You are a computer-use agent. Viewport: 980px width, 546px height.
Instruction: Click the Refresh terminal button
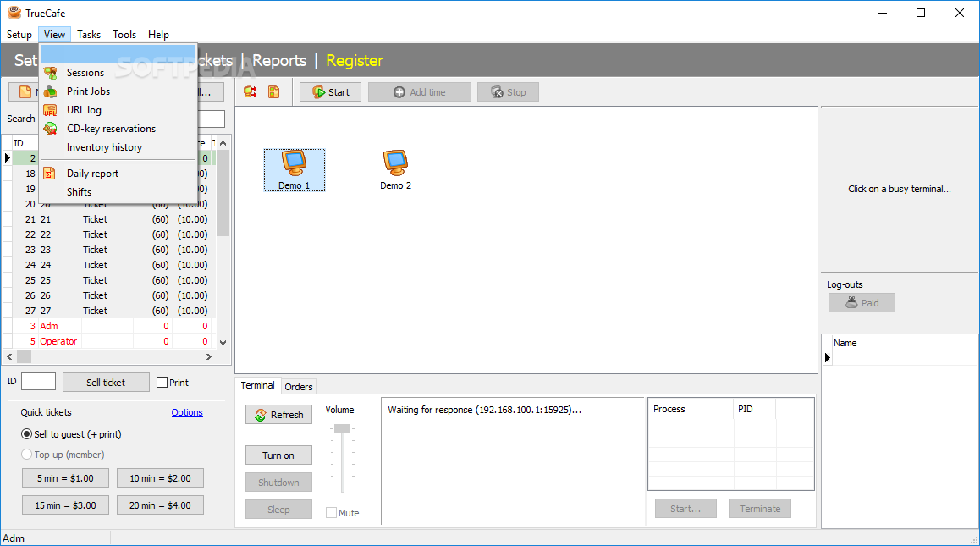click(278, 415)
